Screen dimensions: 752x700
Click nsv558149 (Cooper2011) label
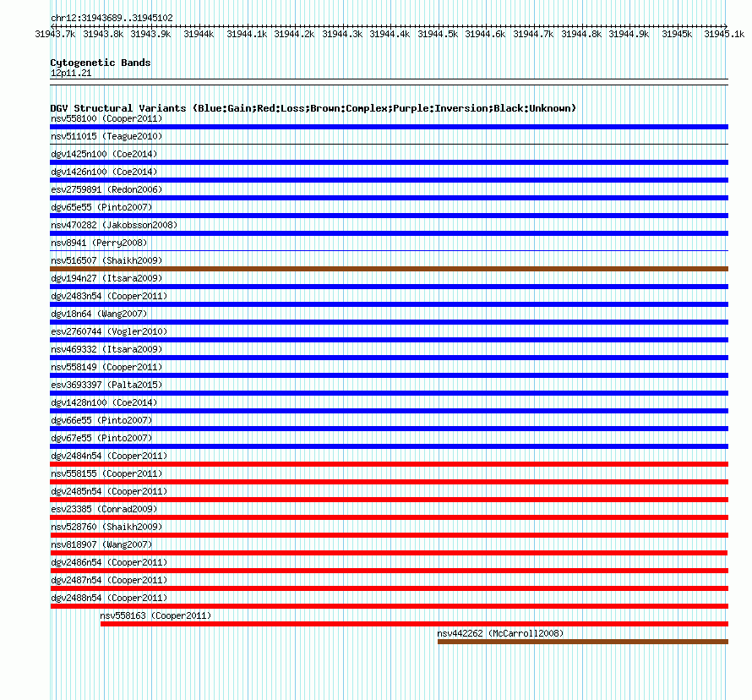point(106,367)
